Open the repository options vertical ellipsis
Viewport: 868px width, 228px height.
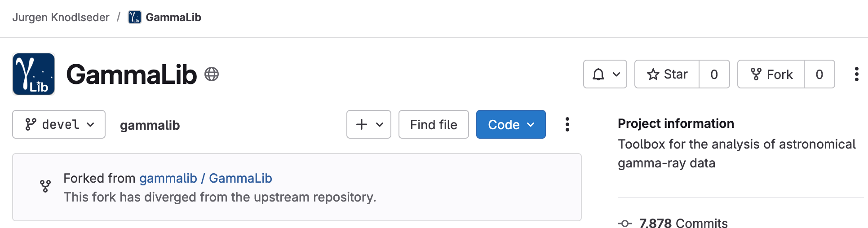point(567,124)
